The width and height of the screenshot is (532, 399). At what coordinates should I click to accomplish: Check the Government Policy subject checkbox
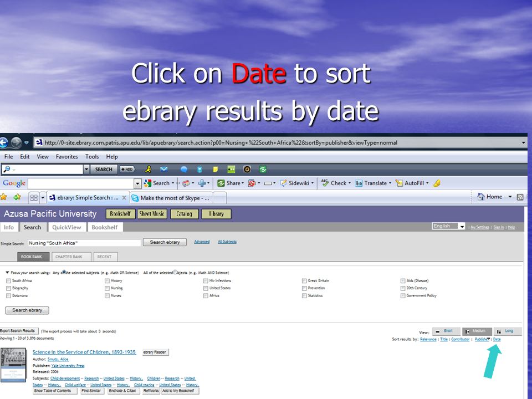tap(403, 295)
